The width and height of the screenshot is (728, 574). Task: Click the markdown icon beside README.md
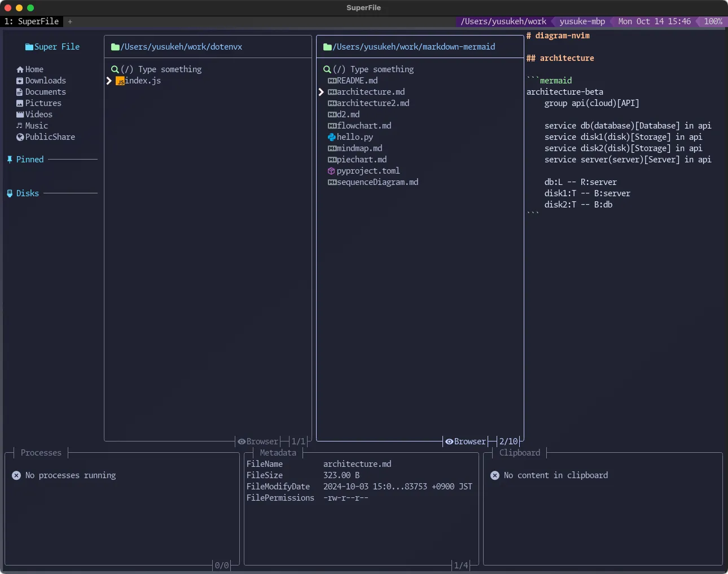click(332, 81)
